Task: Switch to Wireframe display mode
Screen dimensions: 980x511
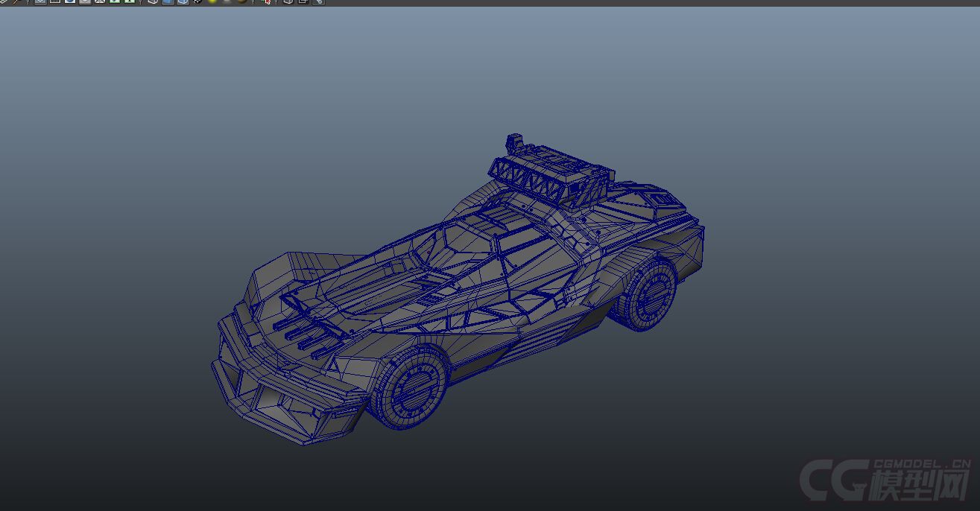Action: (153, 1)
